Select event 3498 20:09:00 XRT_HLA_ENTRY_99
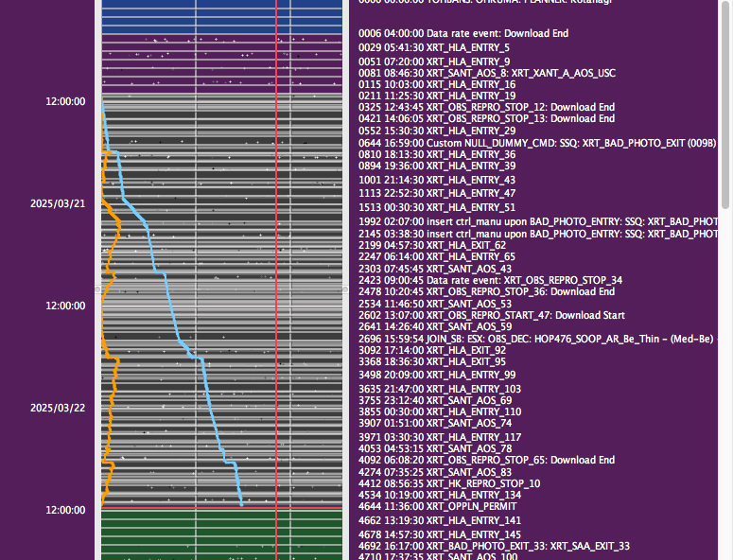 (x=437, y=376)
